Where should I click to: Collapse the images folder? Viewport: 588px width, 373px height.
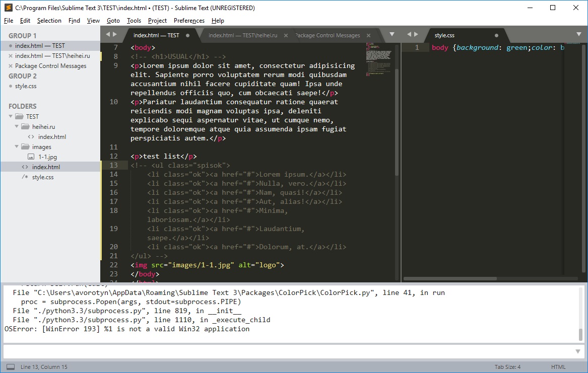[x=17, y=147]
